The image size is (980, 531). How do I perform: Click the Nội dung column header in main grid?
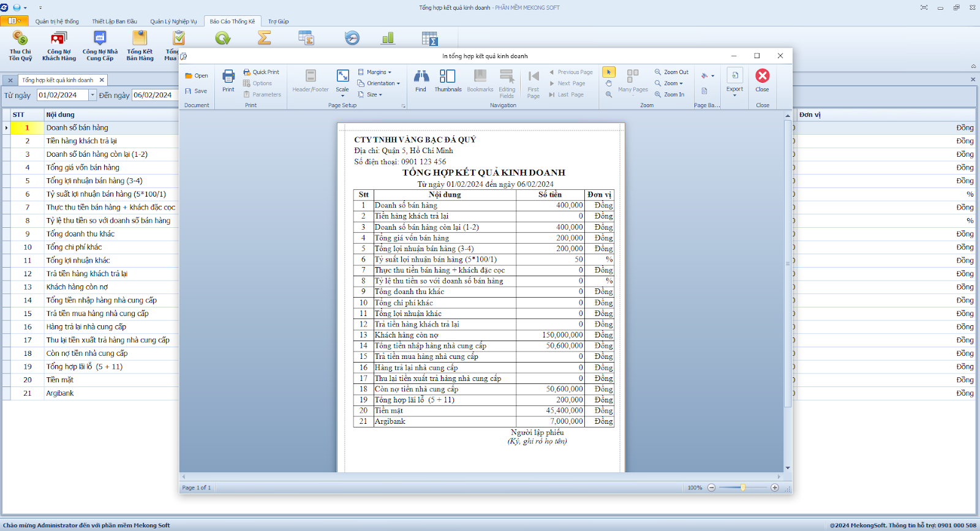pyautogui.click(x=111, y=115)
